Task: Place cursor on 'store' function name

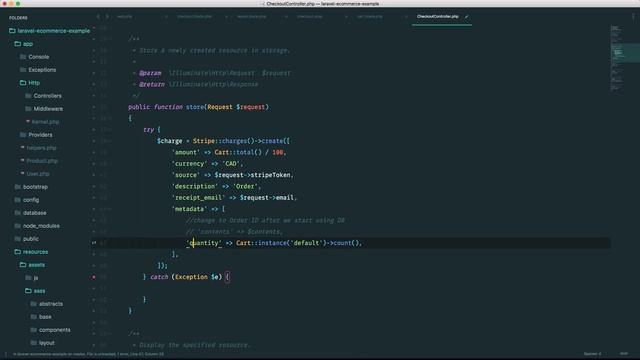Action: [195, 107]
